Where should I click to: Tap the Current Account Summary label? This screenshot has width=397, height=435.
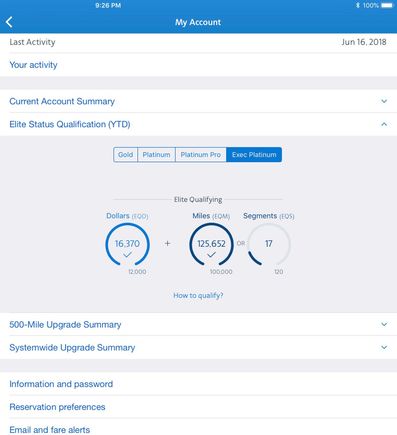pyautogui.click(x=62, y=101)
